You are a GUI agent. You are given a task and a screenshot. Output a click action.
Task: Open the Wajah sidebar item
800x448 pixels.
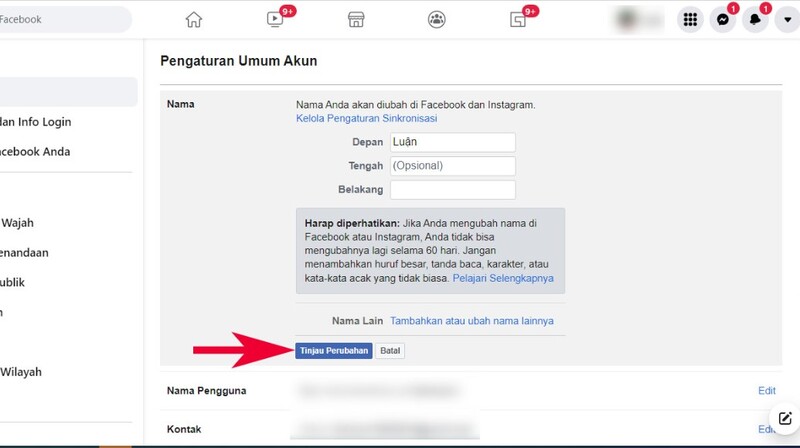click(17, 223)
